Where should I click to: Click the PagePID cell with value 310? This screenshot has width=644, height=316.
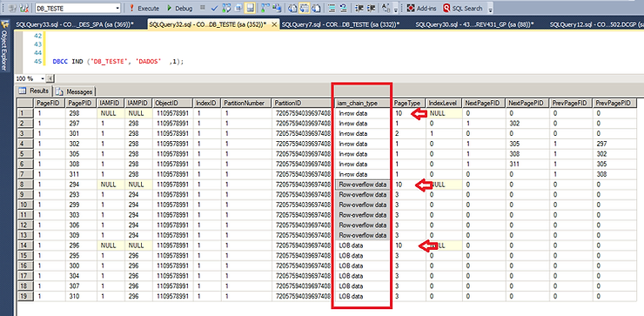[81, 296]
